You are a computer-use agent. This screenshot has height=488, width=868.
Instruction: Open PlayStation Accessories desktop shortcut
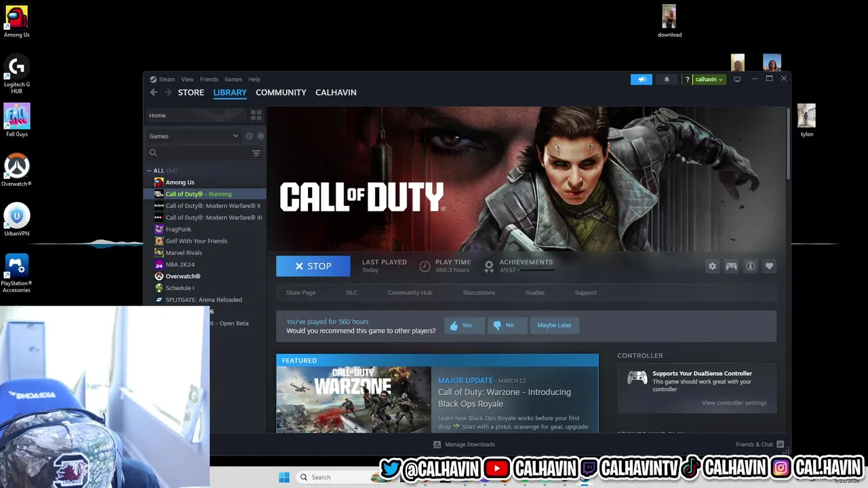pos(17,273)
